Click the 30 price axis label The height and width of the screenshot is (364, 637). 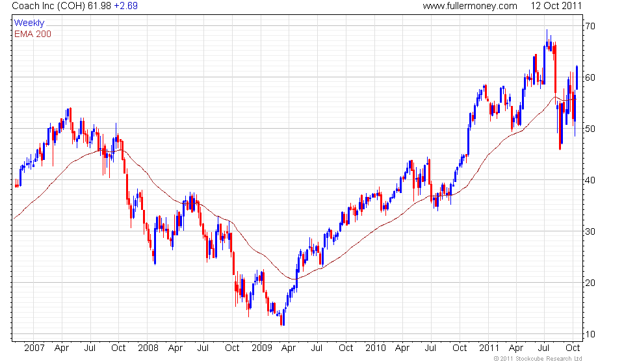tap(590, 231)
